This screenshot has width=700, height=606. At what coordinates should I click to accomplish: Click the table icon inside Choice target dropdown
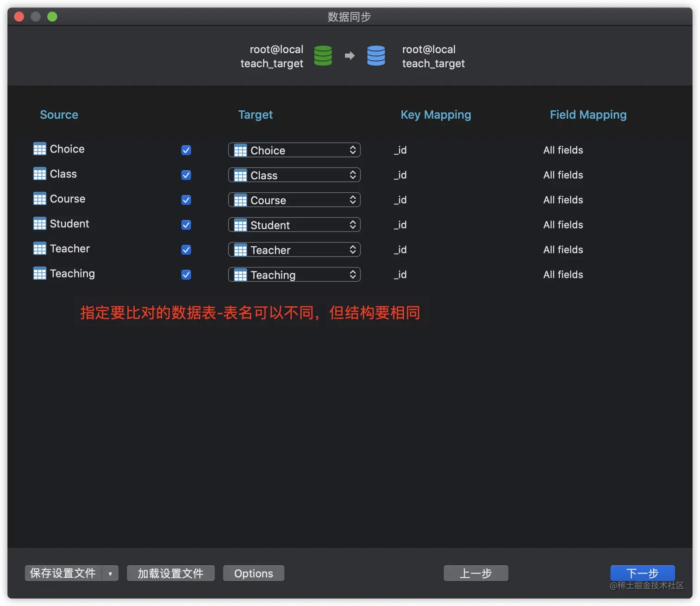(240, 151)
